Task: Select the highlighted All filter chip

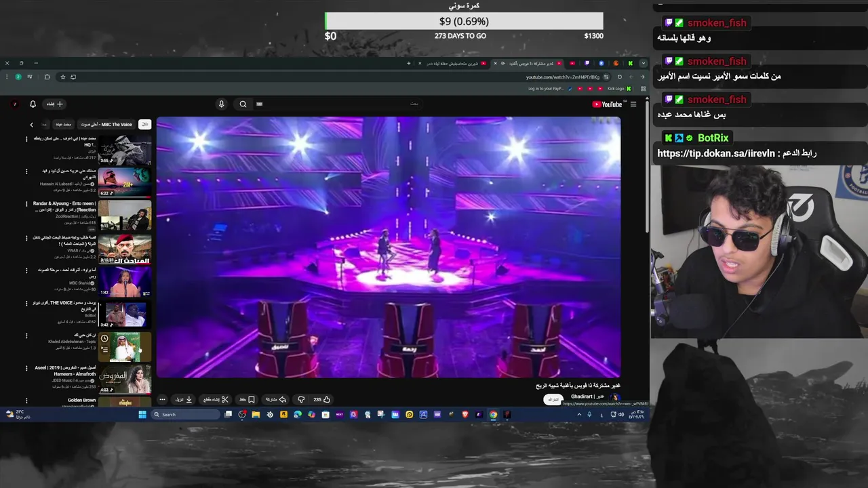Action: tap(144, 124)
